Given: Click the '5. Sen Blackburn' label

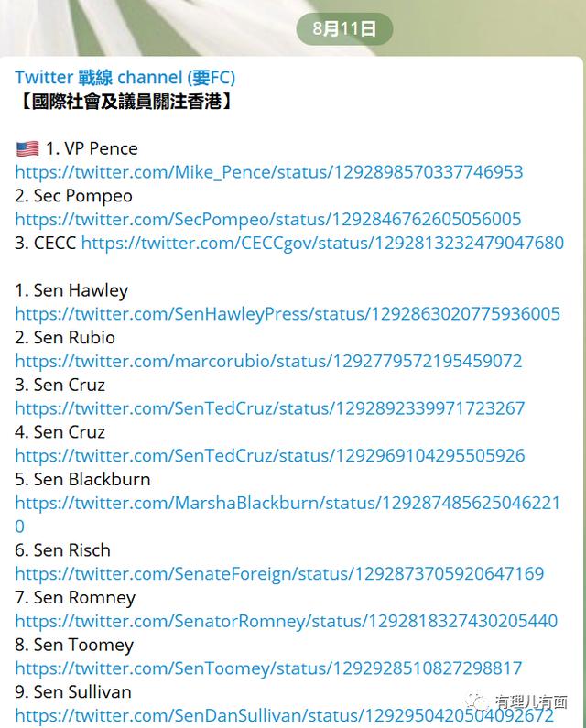Looking at the screenshot, I should (82, 479).
